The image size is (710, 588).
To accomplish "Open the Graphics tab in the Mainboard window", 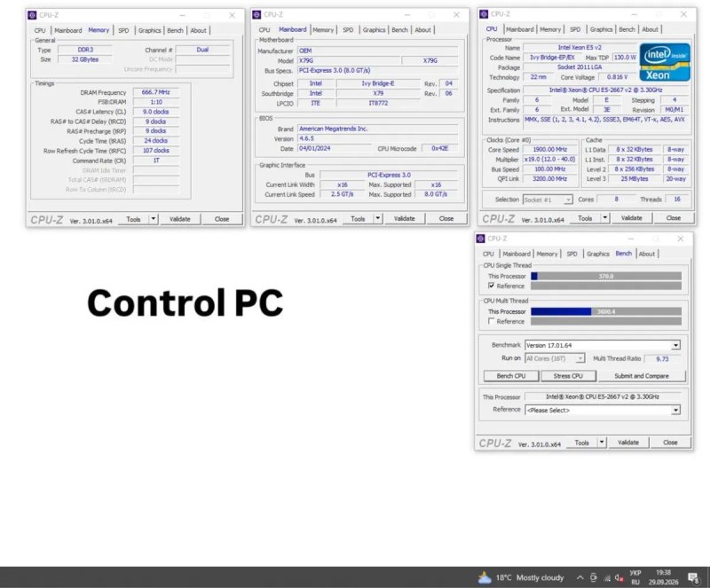I will [374, 30].
